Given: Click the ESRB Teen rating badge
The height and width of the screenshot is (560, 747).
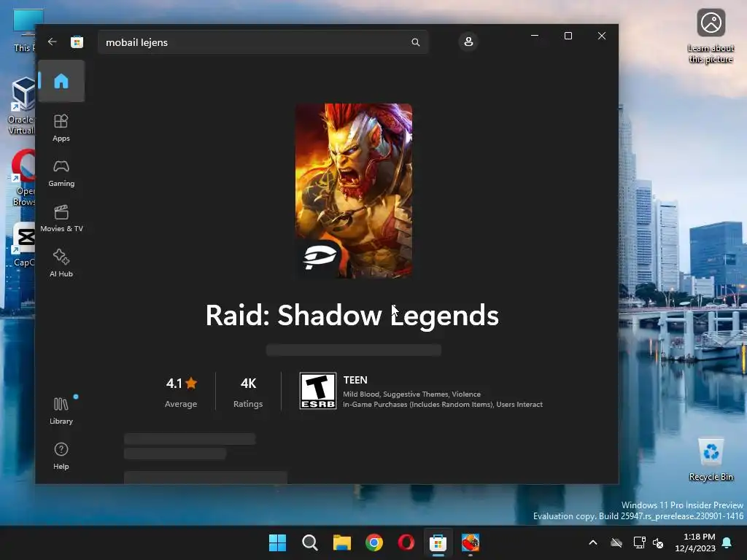Looking at the screenshot, I should [318, 391].
